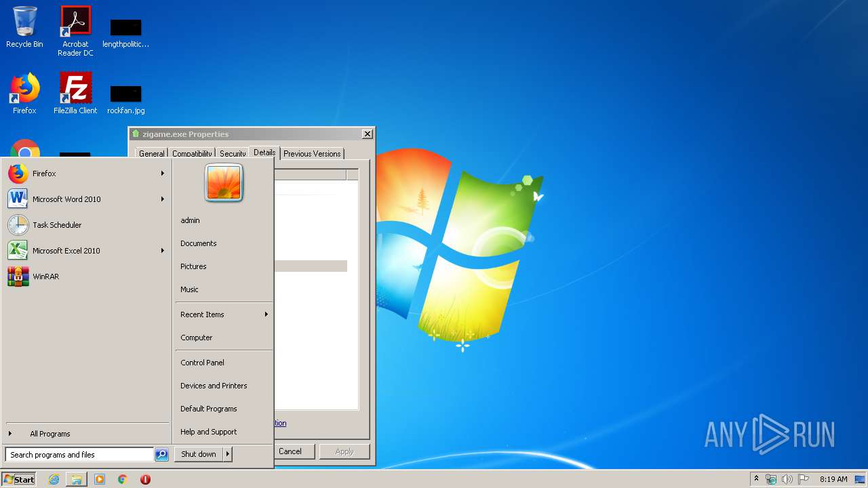The width and height of the screenshot is (868, 488).
Task: Click Apply in zigame.exe Properties
Action: click(x=344, y=451)
